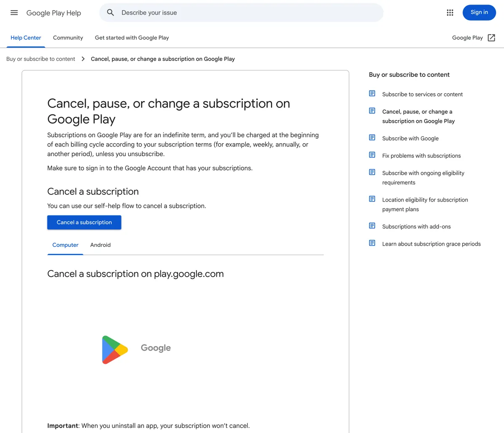Click the self-help flow sentence
Screen dimensions: 504x433
pos(126,206)
